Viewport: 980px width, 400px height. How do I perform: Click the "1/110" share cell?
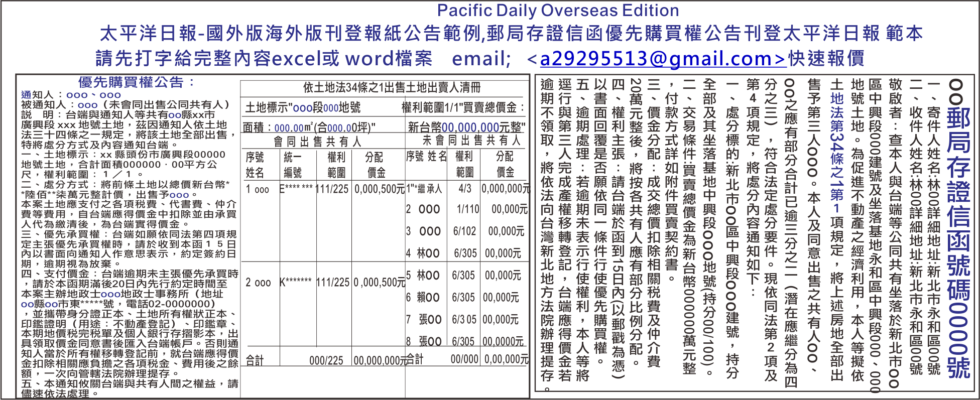point(468,209)
